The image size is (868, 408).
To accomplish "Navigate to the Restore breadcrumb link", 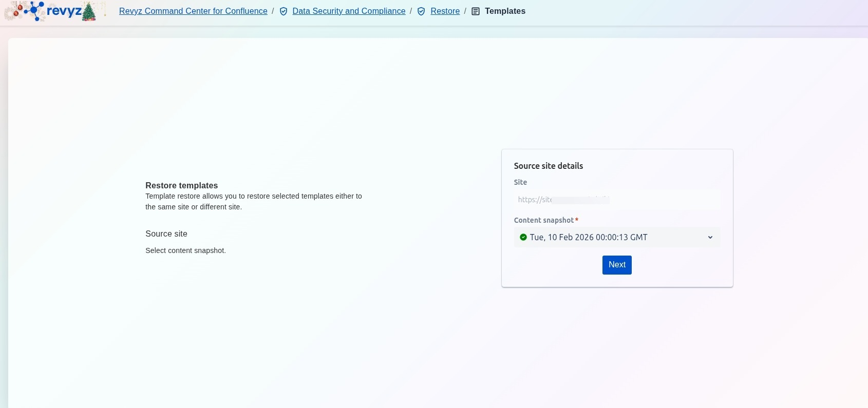I will [x=445, y=11].
